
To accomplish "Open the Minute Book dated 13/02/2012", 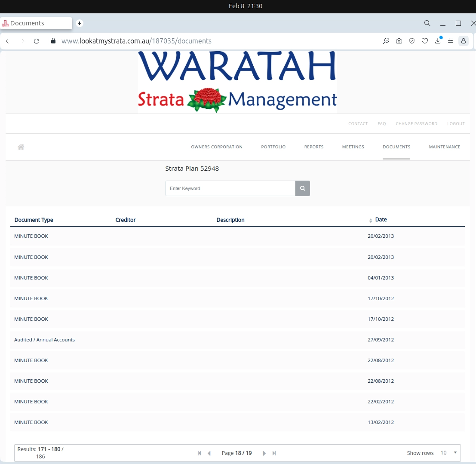I will [x=237, y=422].
